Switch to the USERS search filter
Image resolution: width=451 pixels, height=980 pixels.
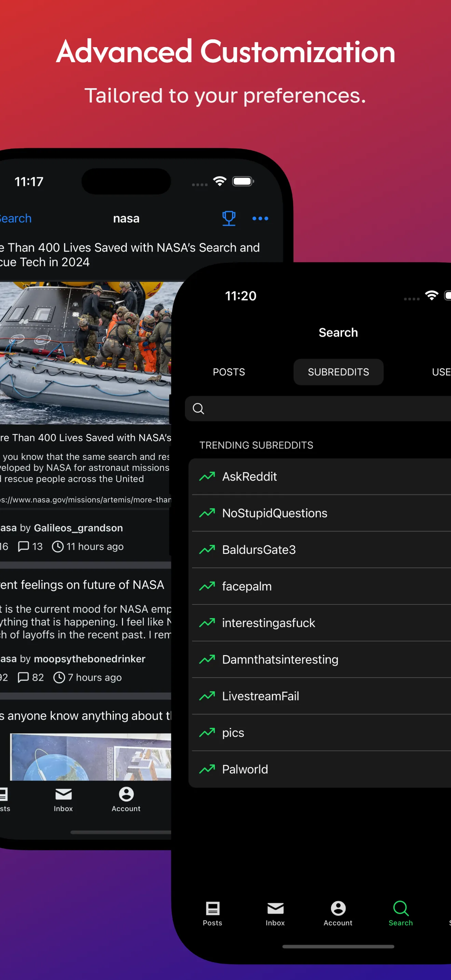point(441,372)
